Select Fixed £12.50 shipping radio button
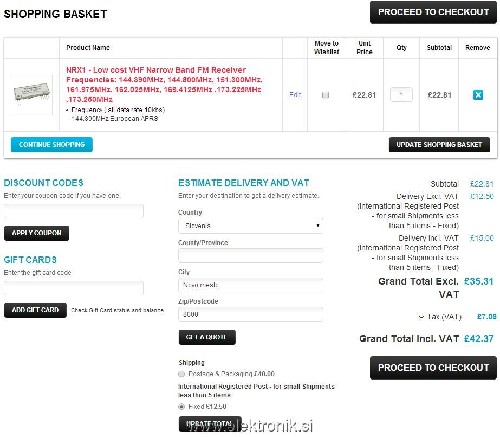500x437 pixels. 181,406
